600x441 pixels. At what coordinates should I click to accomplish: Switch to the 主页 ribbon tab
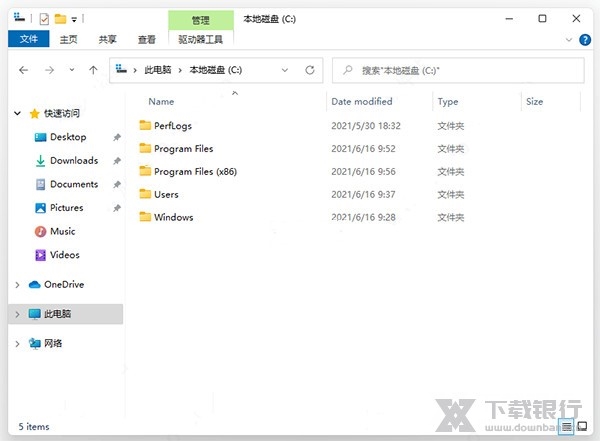pyautogui.click(x=68, y=39)
